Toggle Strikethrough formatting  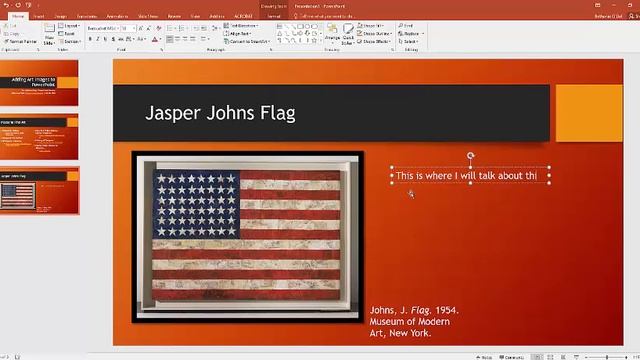(x=121, y=39)
